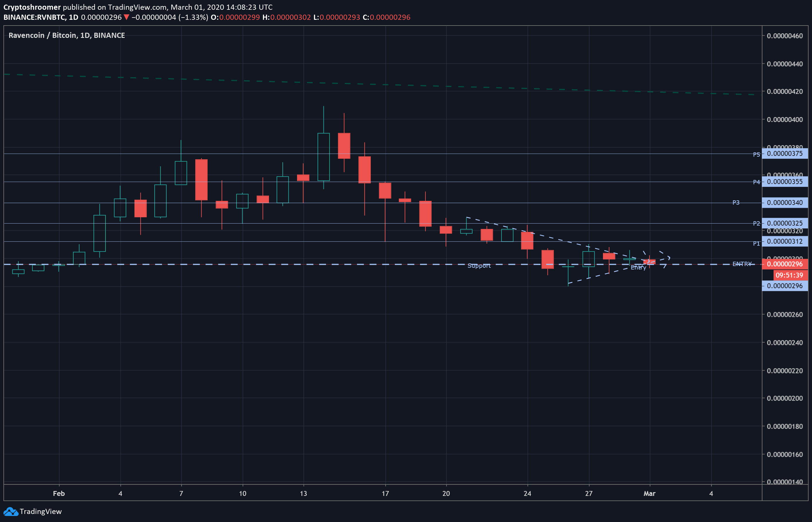Click the high price value H:0.00000302
This screenshot has width=812, height=522.
click(286, 17)
